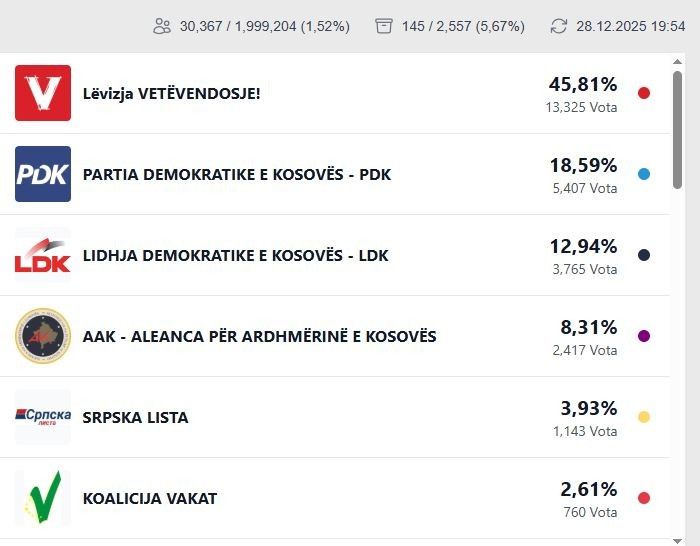The height and width of the screenshot is (546, 700).
Task: Open LIDHJA DEMOKRATIKE E KOSOVËS - LDK row
Action: [236, 255]
